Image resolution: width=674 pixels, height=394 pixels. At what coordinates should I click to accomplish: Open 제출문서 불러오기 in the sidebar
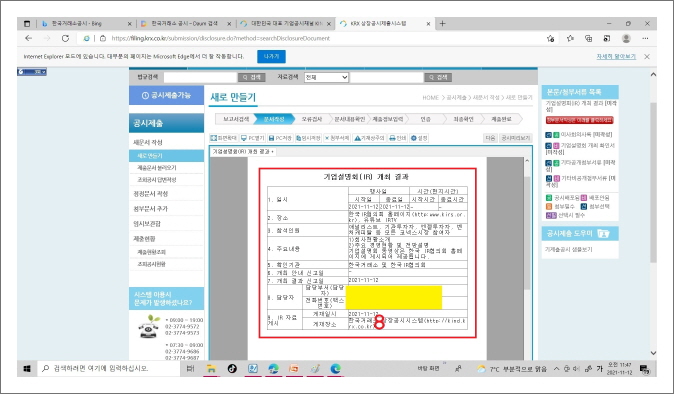click(x=156, y=168)
